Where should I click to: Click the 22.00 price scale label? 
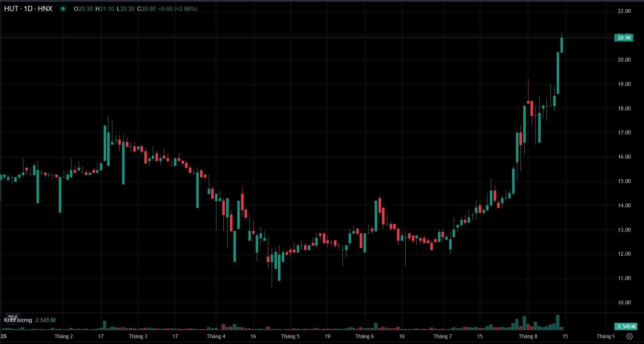pos(624,11)
